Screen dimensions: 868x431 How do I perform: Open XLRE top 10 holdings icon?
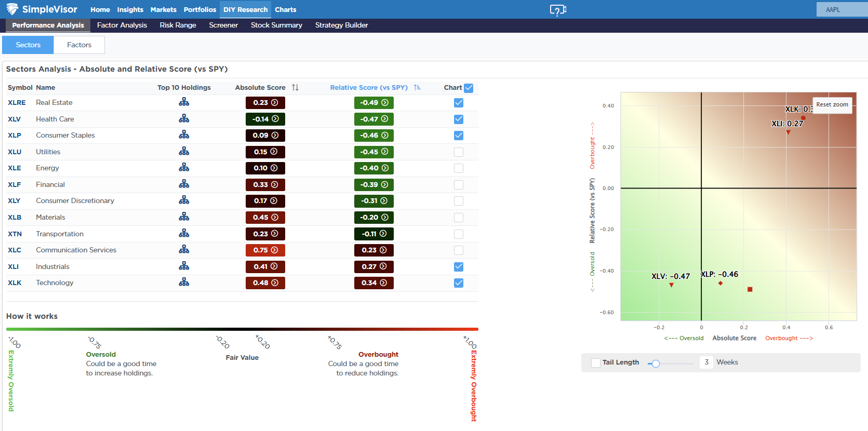point(184,102)
